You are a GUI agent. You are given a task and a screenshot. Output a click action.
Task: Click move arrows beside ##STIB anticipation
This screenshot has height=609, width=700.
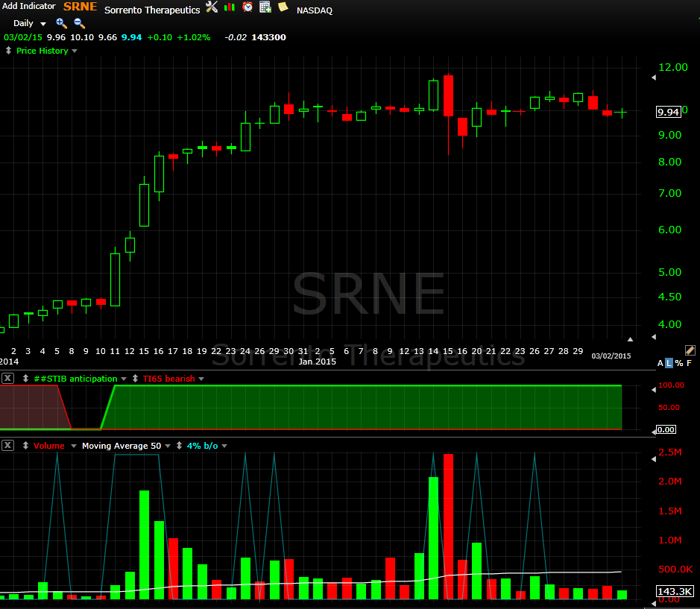pyautogui.click(x=25, y=379)
